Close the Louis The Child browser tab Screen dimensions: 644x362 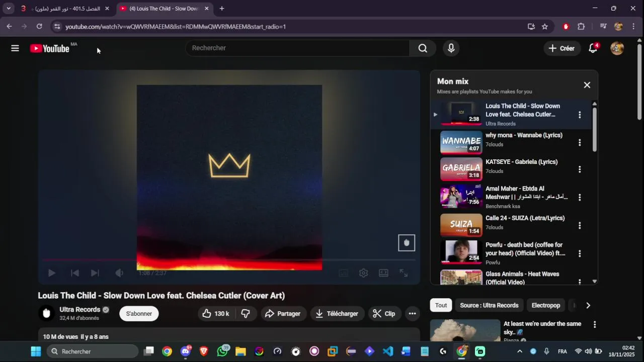click(206, 9)
